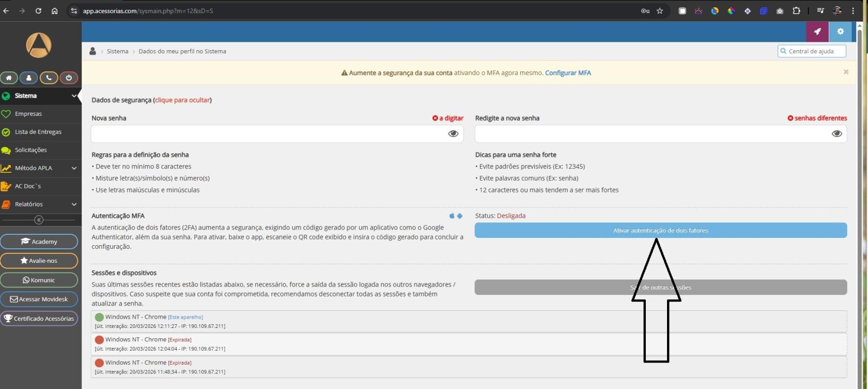
Task: Open the Configurar MFA link
Action: tap(568, 73)
